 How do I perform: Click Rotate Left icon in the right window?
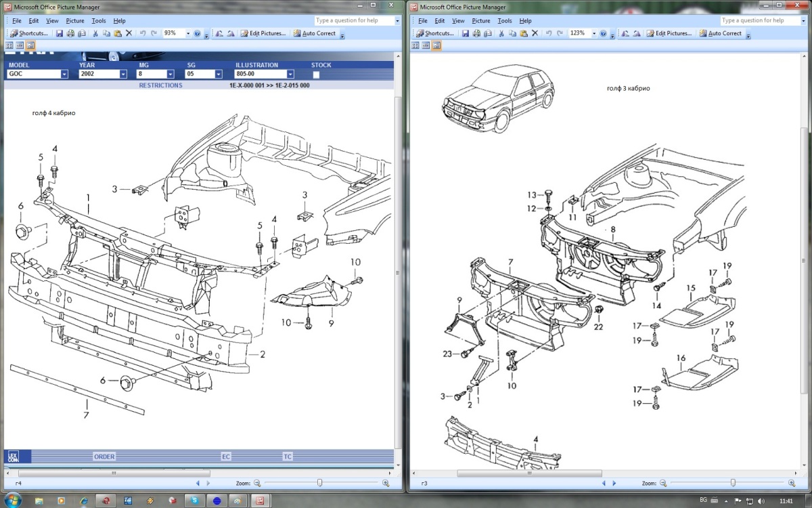626,33
